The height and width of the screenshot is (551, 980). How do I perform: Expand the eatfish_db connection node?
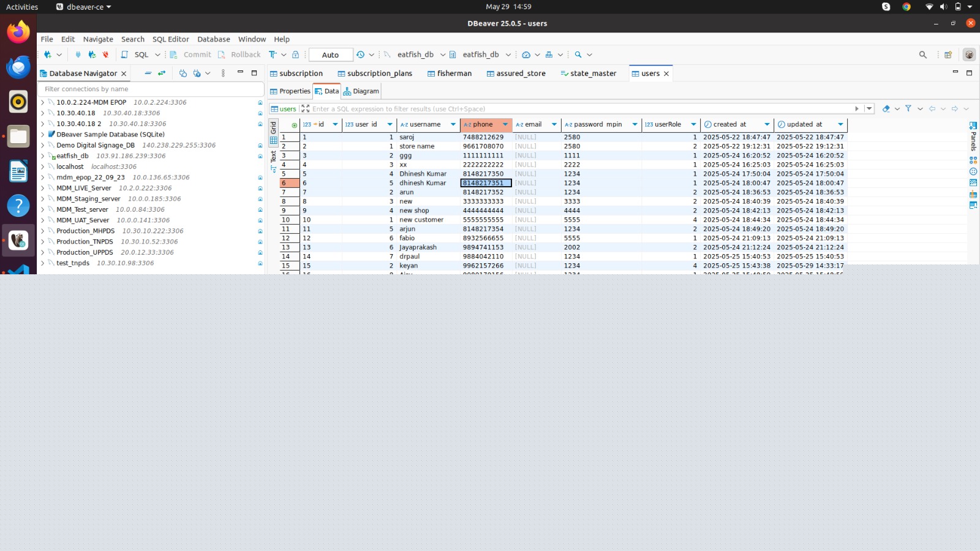tap(43, 156)
